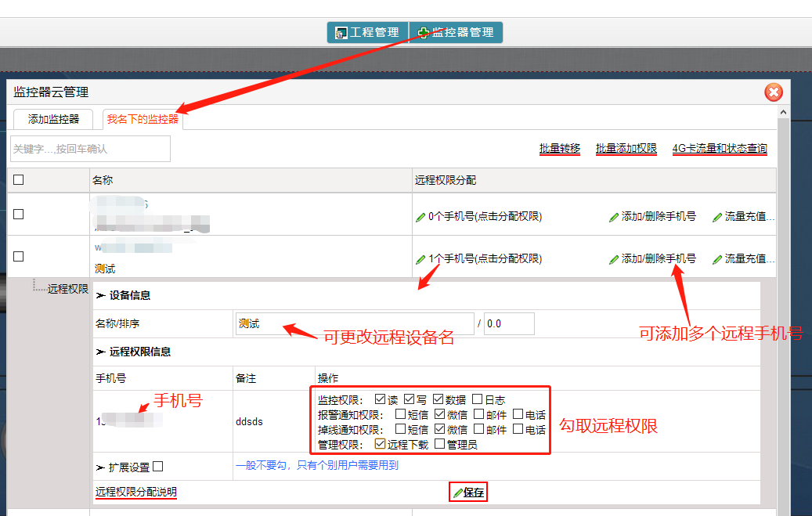The width and height of the screenshot is (812, 516).
Task: Click pencil icon beside 0个手机号
Action: coord(420,217)
